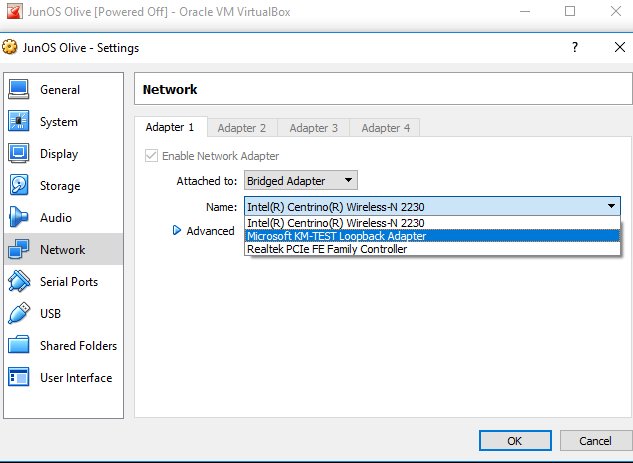The height and width of the screenshot is (463, 633).
Task: Expand the Advanced section triangle
Action: [176, 230]
